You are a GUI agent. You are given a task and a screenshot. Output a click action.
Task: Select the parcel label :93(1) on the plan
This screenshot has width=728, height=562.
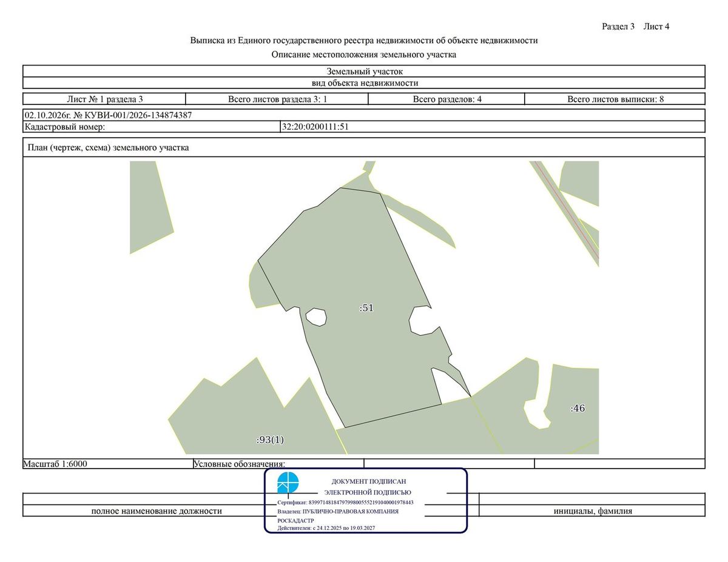[270, 440]
